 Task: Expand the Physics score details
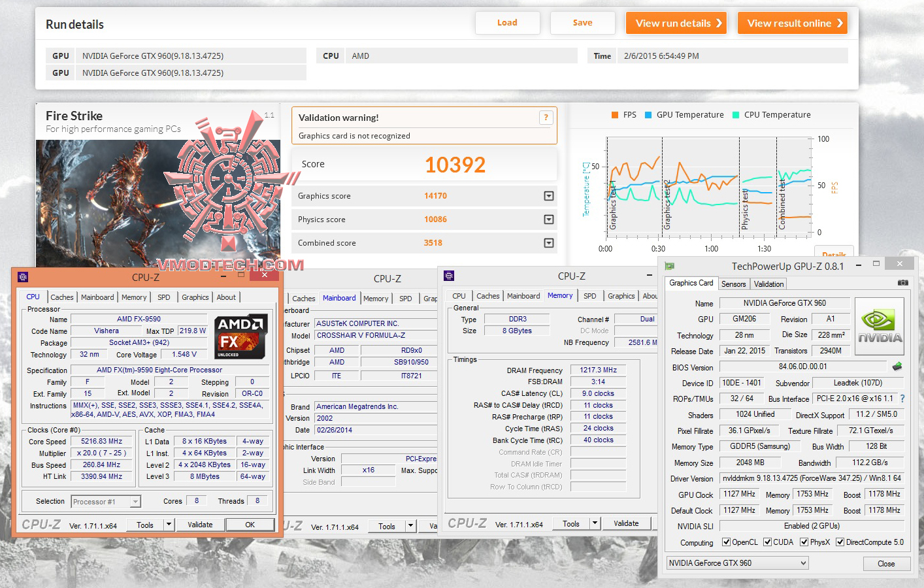pyautogui.click(x=549, y=220)
